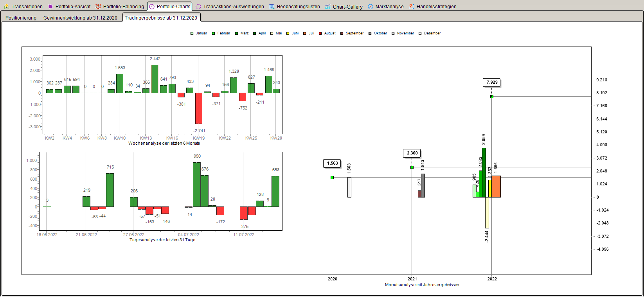Click the Portfolio-Ansicht purple dot icon
The height and width of the screenshot is (298, 644).
50,7
